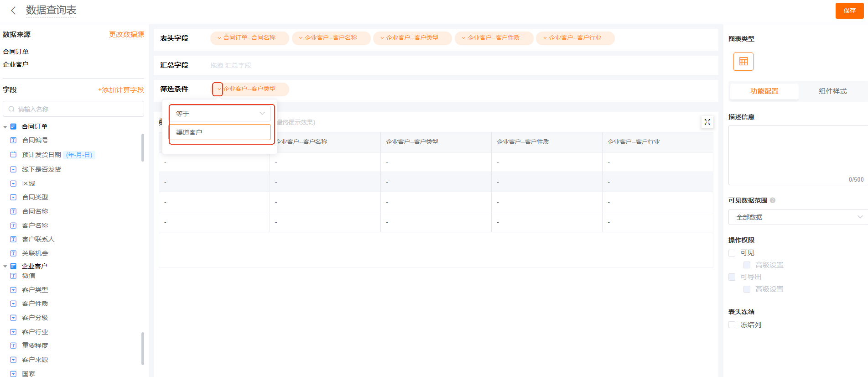Screen dimensions: 868x377
Task: Open the 等于 operator dropdown
Action: [x=220, y=114]
